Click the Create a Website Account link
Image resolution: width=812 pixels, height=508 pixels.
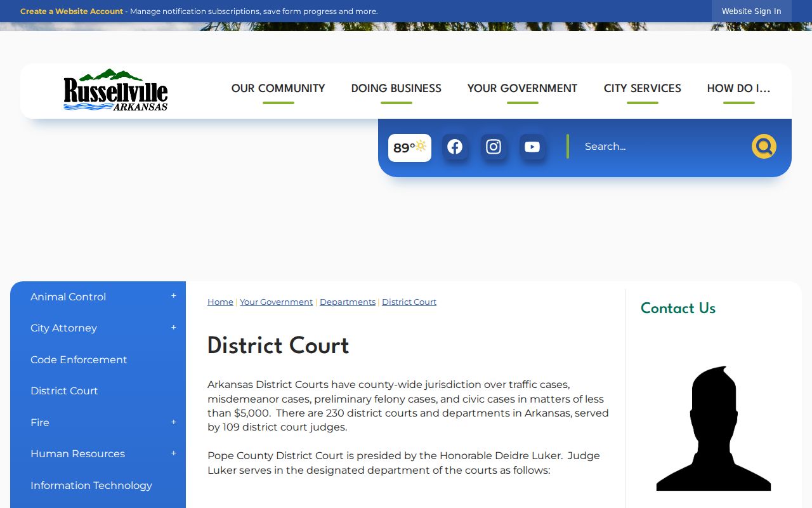click(x=72, y=11)
